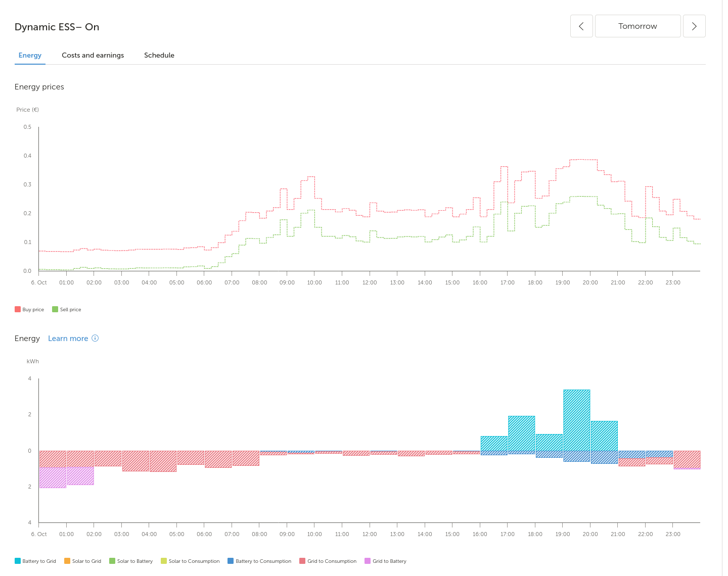Select the Energy tab
This screenshot has width=728, height=576.
(x=30, y=55)
